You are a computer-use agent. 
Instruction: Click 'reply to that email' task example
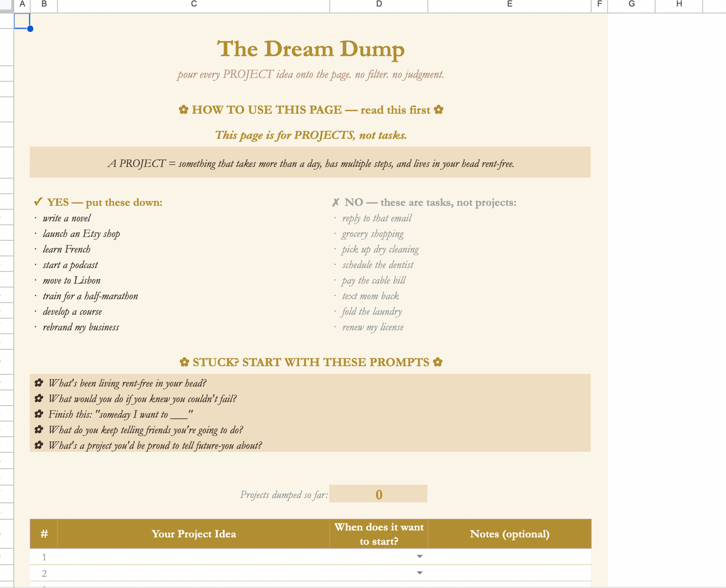pyautogui.click(x=377, y=218)
